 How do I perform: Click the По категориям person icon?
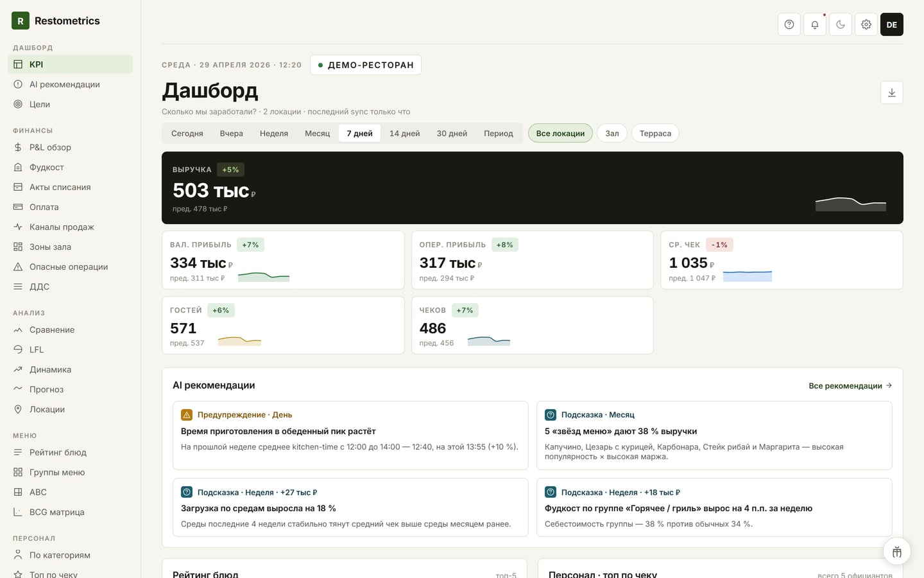click(x=18, y=555)
